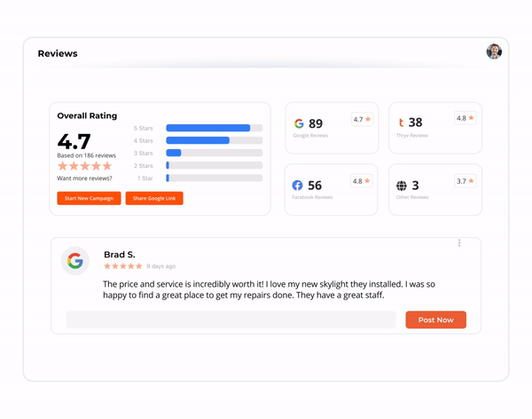Click the Google logo in the 89 reviews card
Screen dimensions: 532x419
[299, 123]
